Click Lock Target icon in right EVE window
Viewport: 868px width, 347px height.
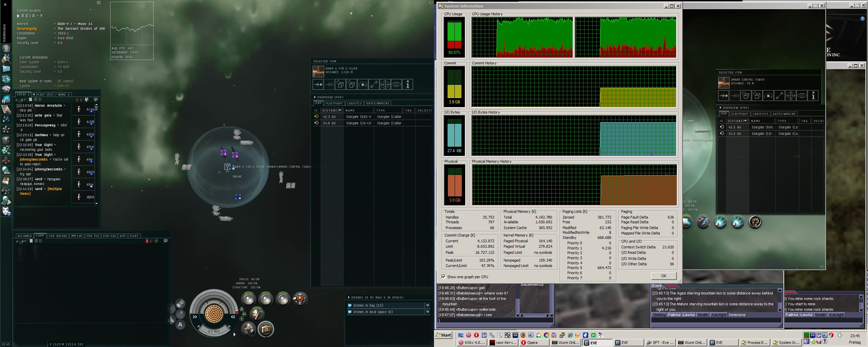[791, 96]
